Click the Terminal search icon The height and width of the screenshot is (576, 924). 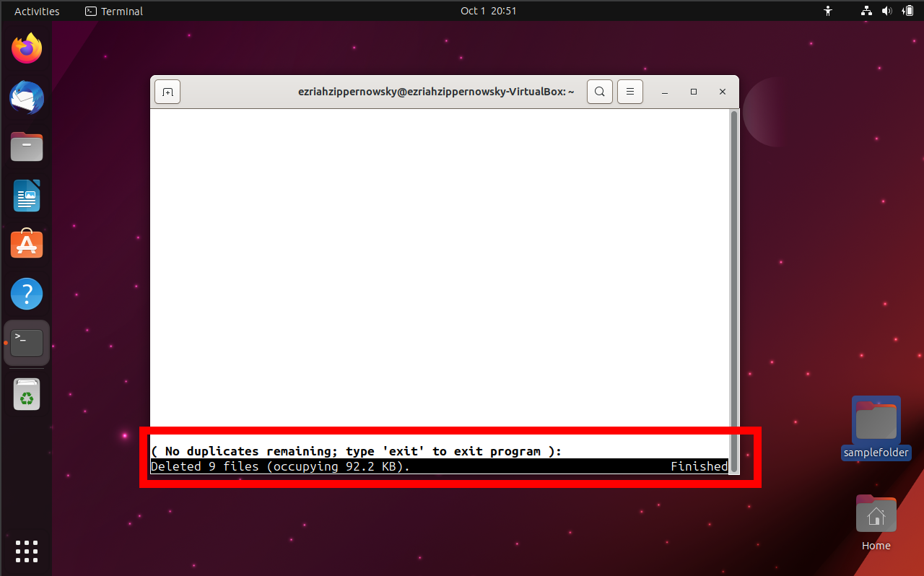tap(599, 92)
